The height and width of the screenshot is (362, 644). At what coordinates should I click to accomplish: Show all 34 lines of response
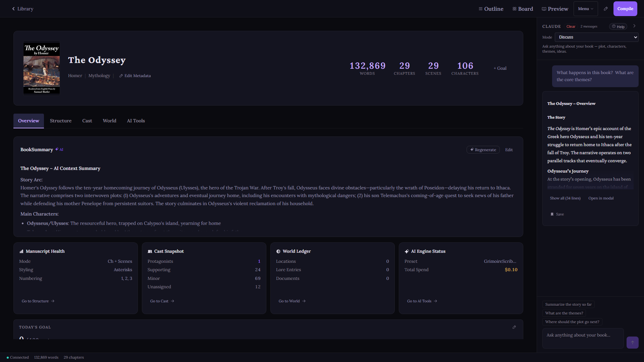(565, 198)
